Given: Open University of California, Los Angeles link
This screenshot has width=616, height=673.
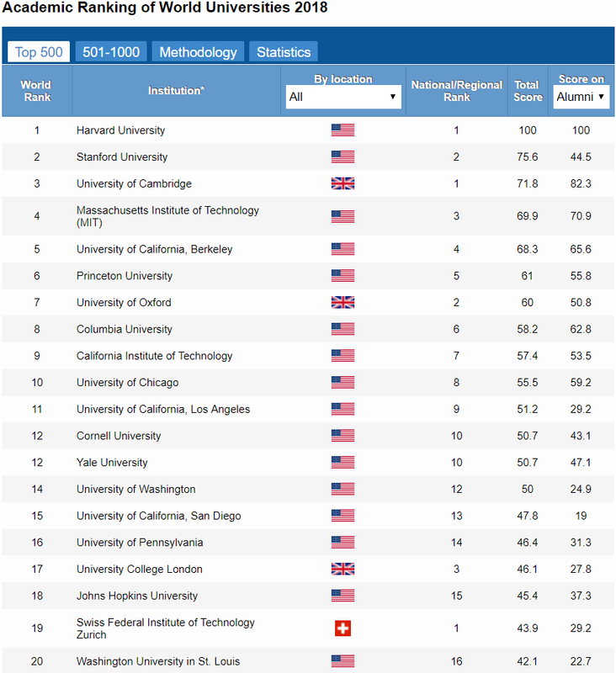Looking at the screenshot, I should point(163,409).
